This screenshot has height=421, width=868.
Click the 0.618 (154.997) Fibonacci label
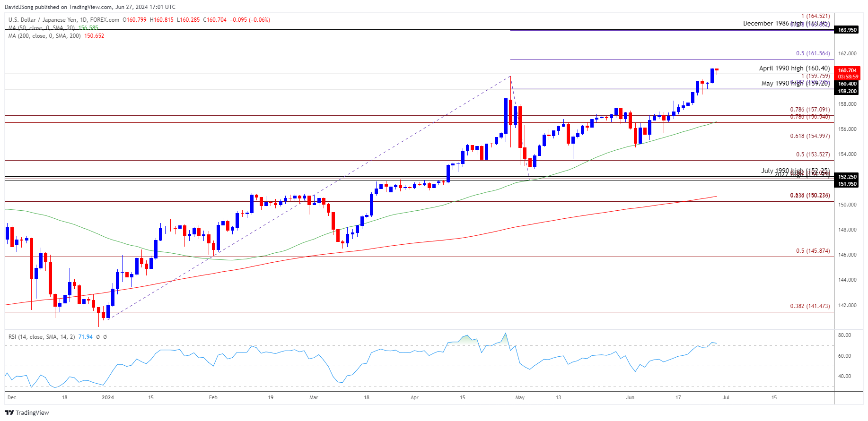(x=810, y=136)
